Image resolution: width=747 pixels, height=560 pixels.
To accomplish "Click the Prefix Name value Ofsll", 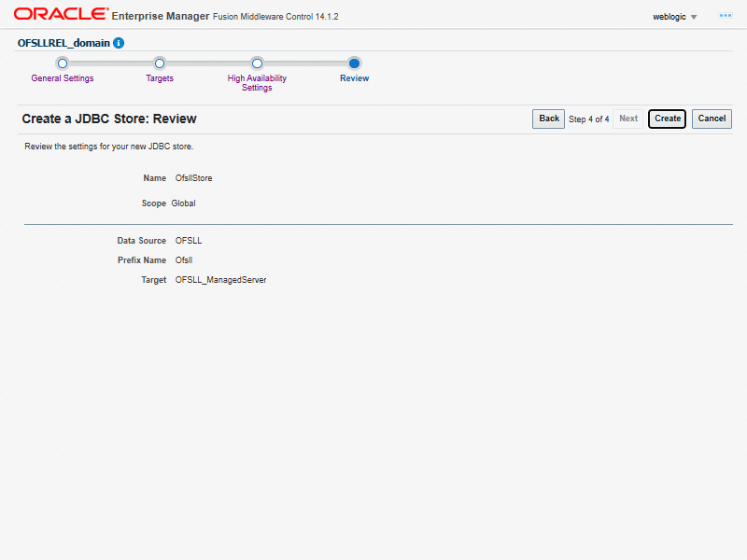I will pyautogui.click(x=183, y=260).
